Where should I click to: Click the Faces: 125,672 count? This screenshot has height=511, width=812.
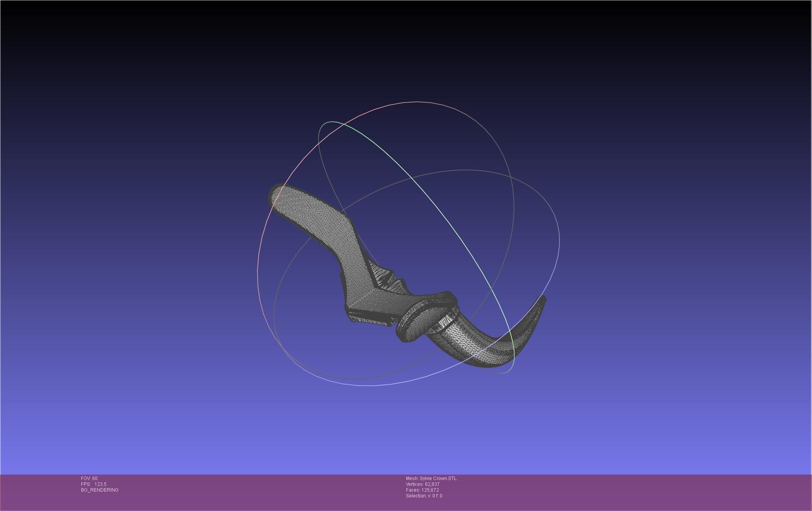[422, 490]
